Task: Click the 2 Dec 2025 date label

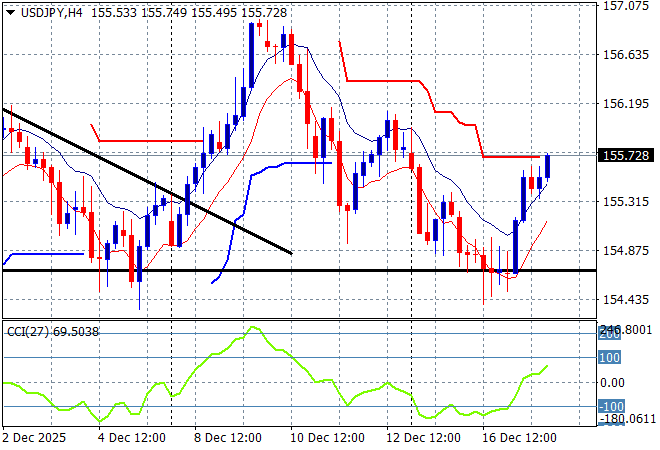Action: (34, 438)
